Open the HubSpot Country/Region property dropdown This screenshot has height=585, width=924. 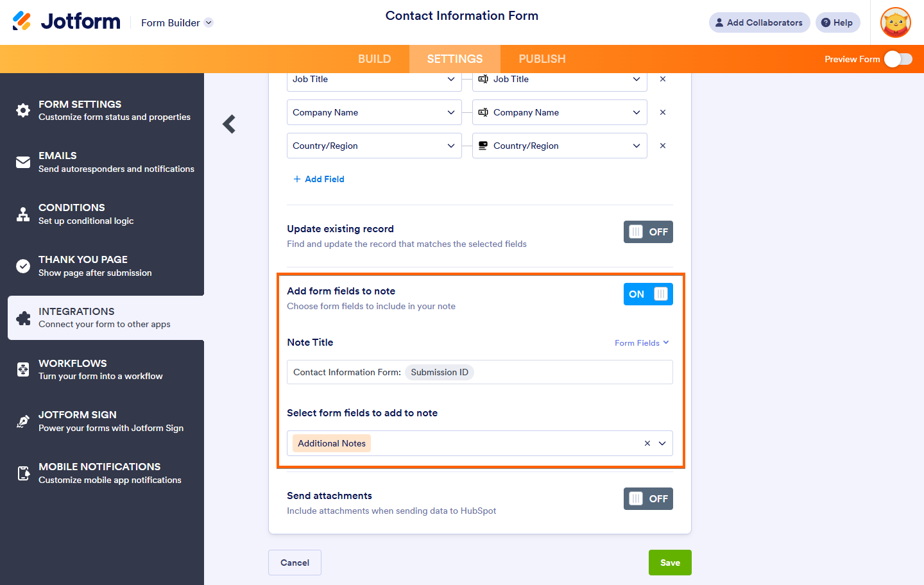pyautogui.click(x=560, y=146)
